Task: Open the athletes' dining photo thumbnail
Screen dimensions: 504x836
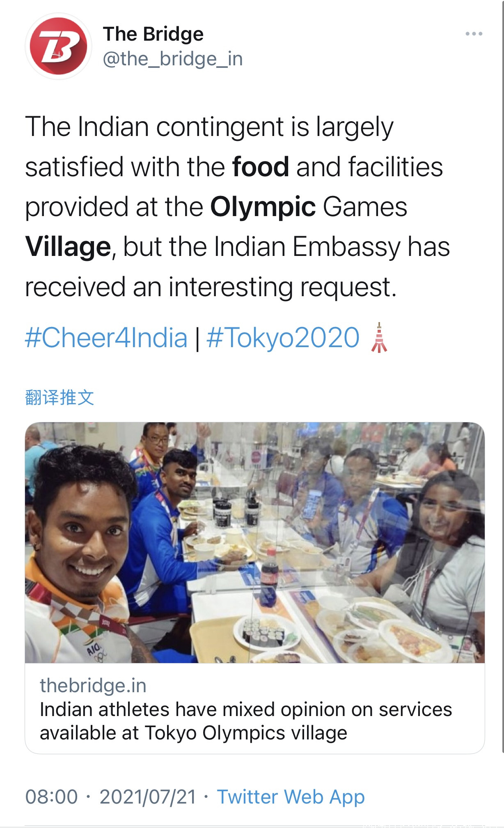Action: [254, 542]
